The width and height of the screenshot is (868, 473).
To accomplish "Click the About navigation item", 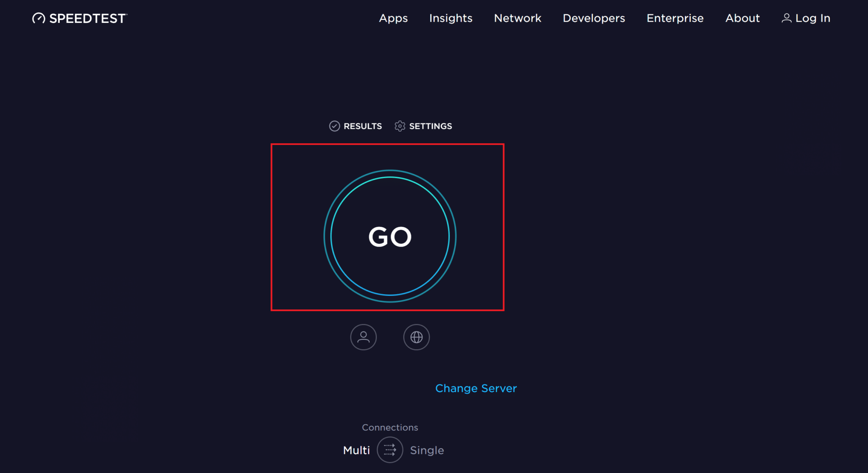I will [745, 18].
